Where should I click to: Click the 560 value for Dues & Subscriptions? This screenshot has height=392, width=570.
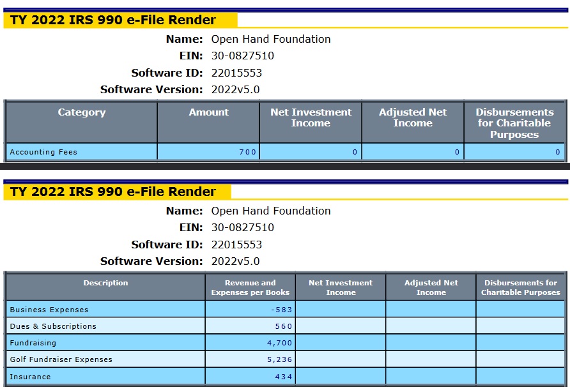point(284,326)
